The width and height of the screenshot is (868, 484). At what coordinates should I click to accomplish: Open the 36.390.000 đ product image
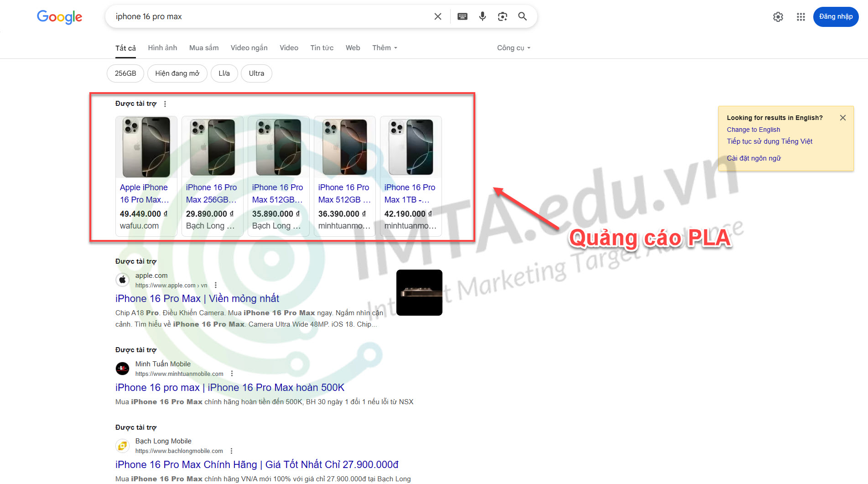point(345,147)
